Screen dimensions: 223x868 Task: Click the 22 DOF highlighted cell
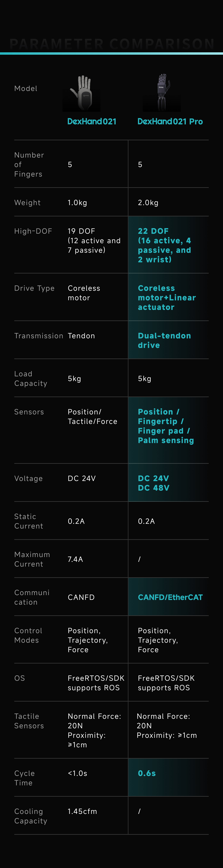[x=168, y=245]
